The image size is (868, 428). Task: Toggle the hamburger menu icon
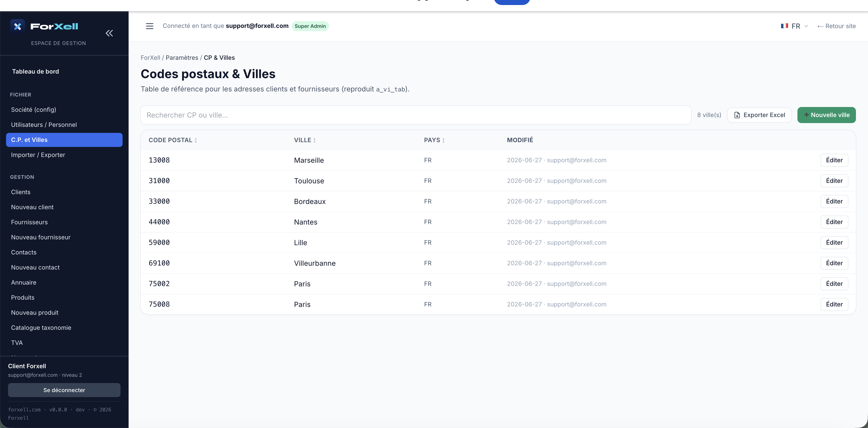(150, 26)
